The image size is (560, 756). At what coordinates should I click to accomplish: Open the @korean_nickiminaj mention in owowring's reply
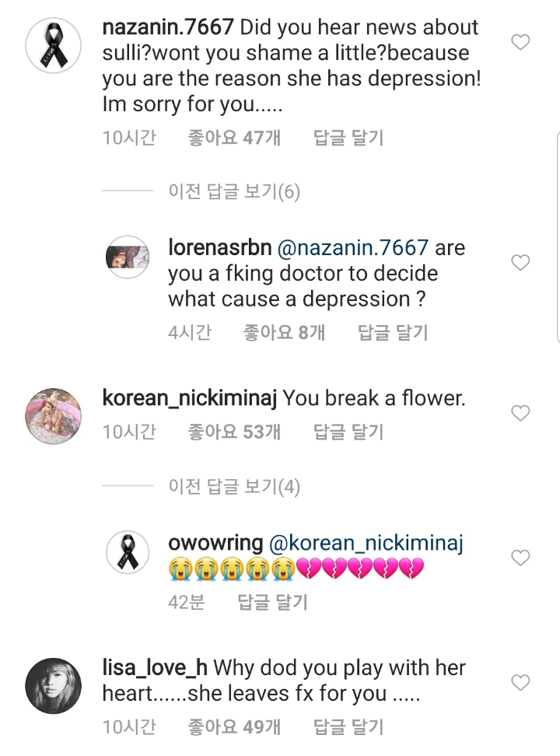pyautogui.click(x=366, y=543)
